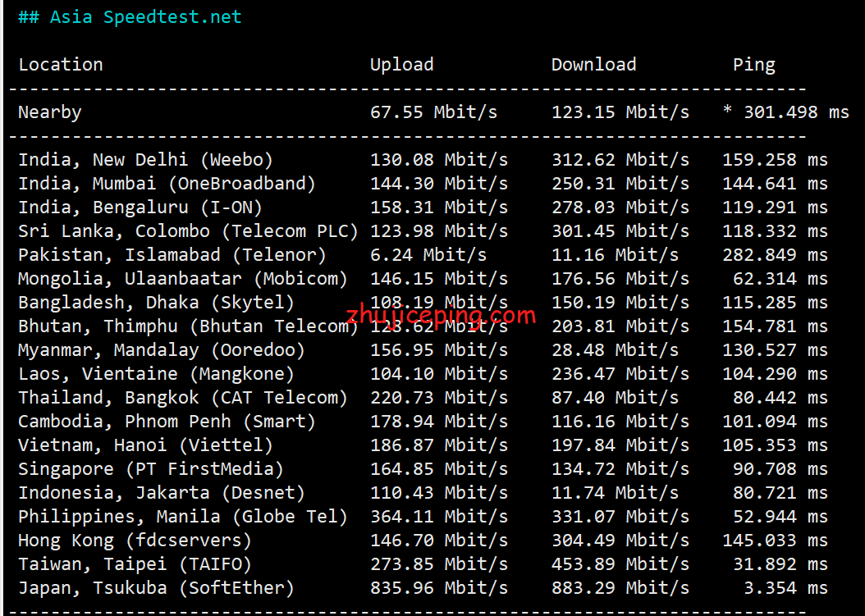This screenshot has height=616, width=865.
Task: Click 'Pakistan, Islamabad (Telenor)' location
Action: coord(172,255)
